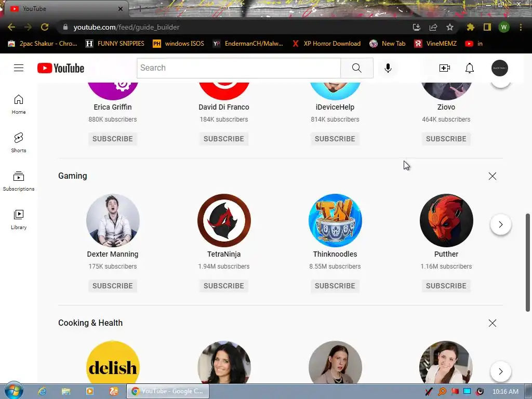Toggle the Chrome side panel icon
532x399 pixels.
click(x=487, y=27)
